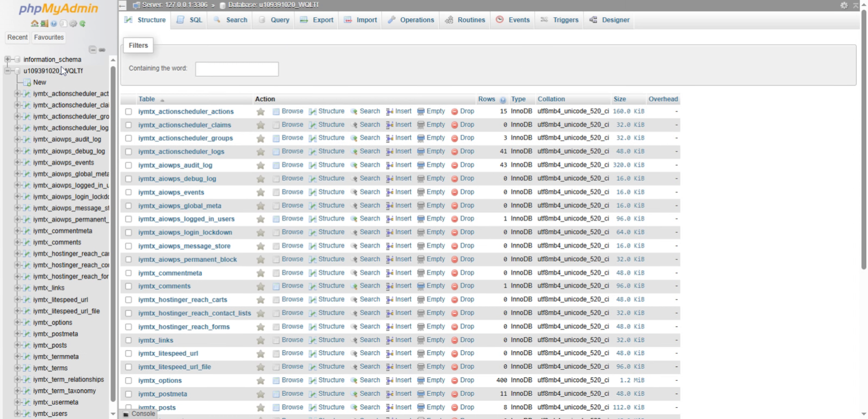Click the Log out door icon
This screenshot has width=868, height=419.
pos(44,23)
